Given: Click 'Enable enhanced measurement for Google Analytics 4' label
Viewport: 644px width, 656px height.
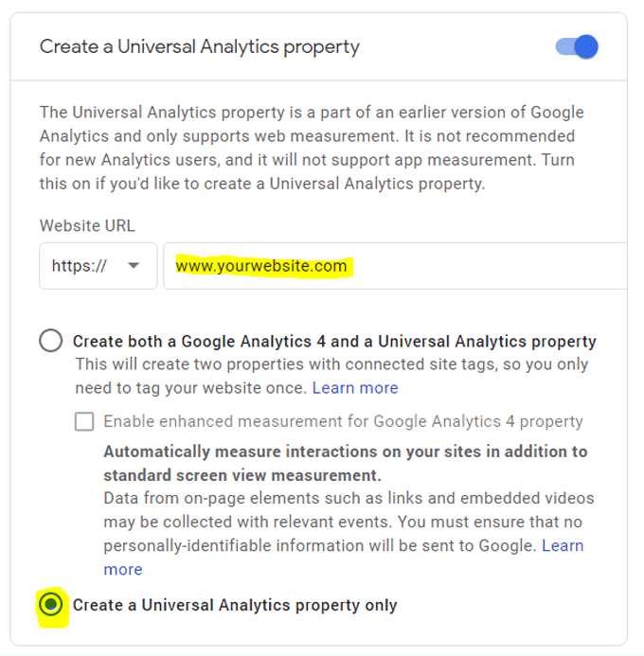Looking at the screenshot, I should 343,421.
